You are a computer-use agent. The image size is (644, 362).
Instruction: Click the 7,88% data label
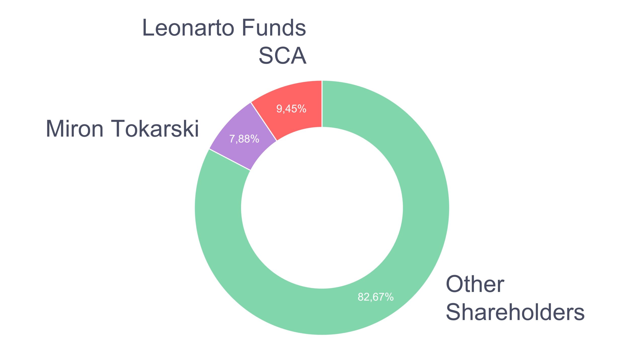[x=244, y=139]
